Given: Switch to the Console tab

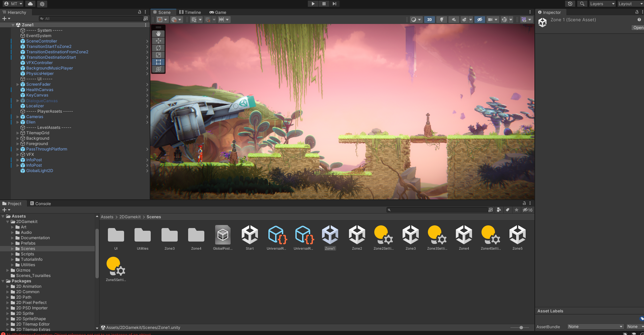Looking at the screenshot, I should [x=40, y=203].
